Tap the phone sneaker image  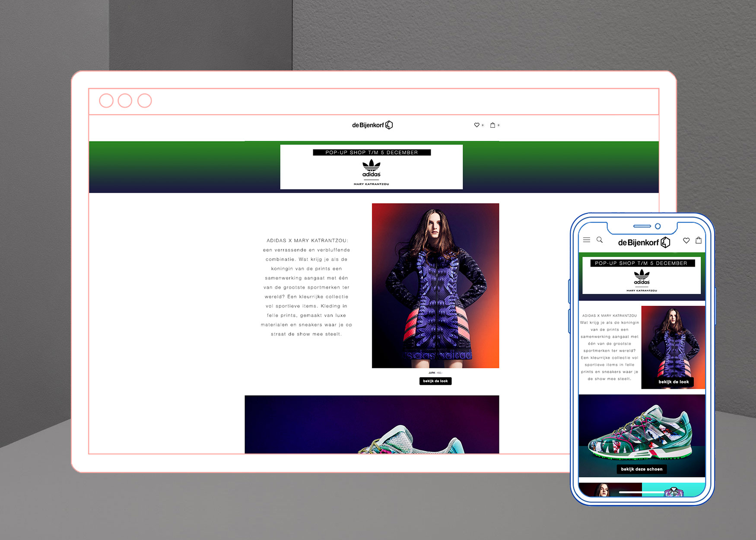(x=642, y=435)
